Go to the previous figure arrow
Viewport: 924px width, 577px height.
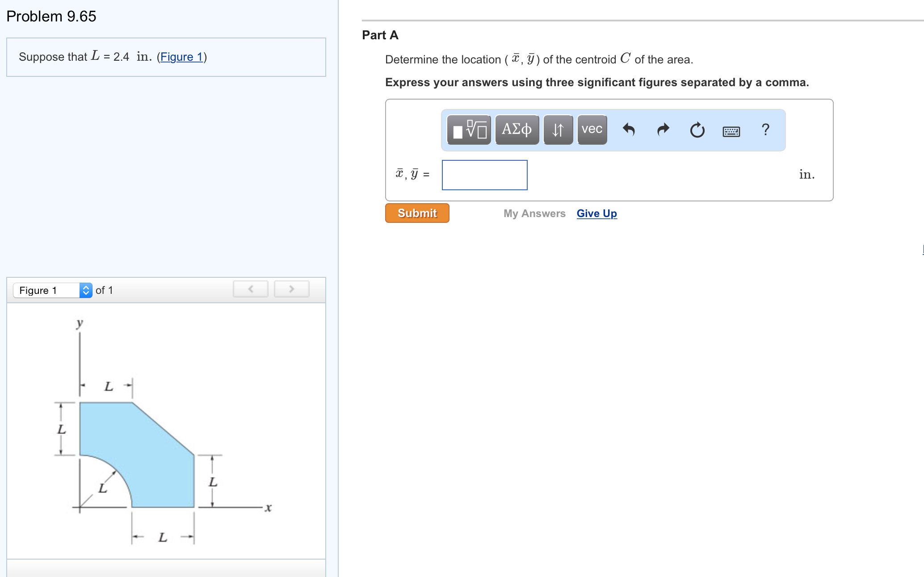click(x=251, y=289)
